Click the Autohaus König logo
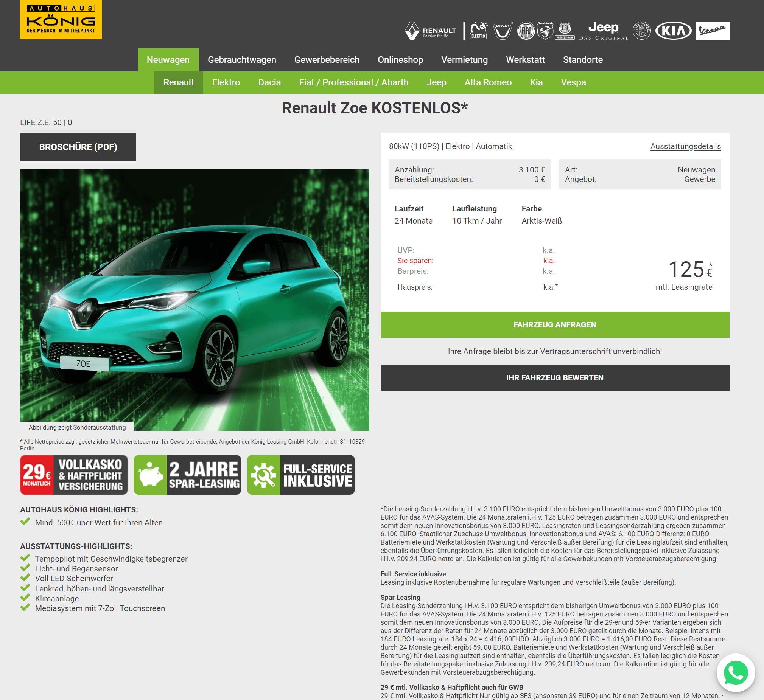This screenshot has height=700, width=764. 61,20
